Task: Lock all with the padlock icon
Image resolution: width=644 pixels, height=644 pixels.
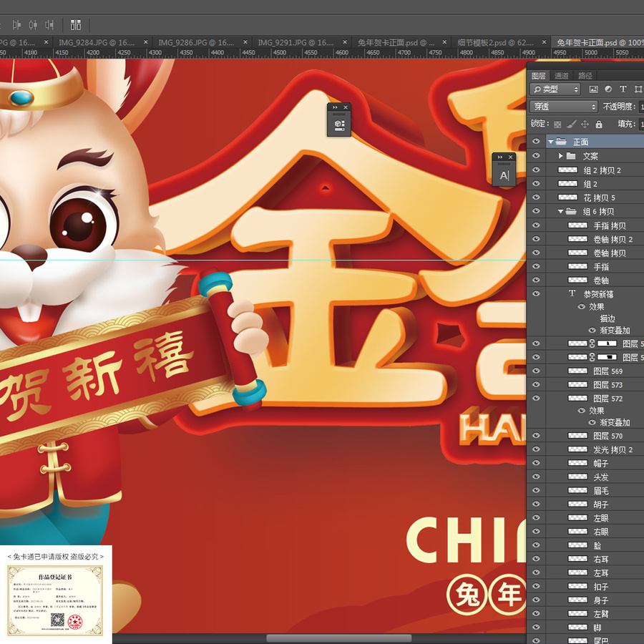Action: (x=599, y=124)
